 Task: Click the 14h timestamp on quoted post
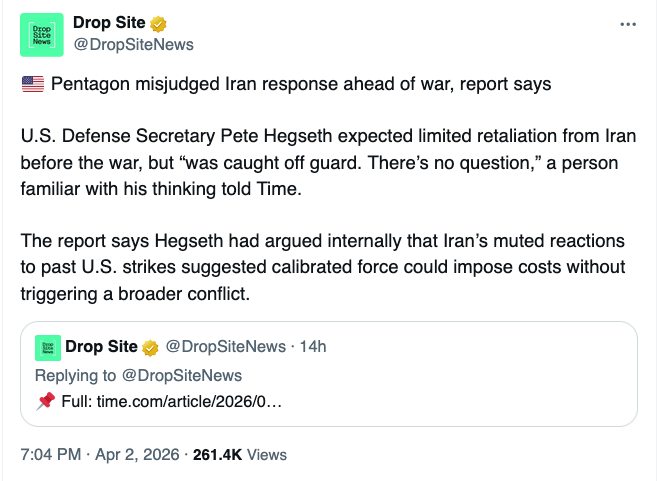click(x=312, y=347)
